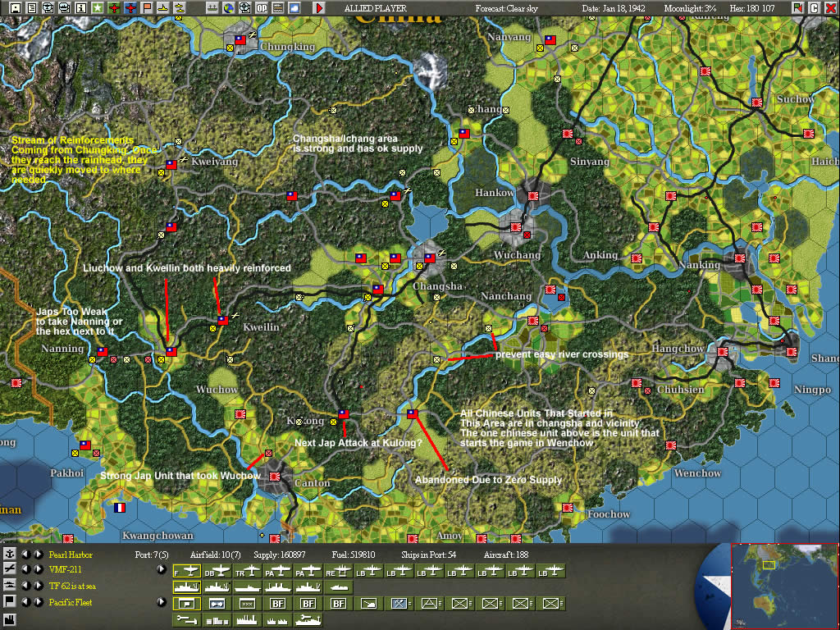
Task: Toggle the artillery gun unit filter
Action: (x=369, y=604)
